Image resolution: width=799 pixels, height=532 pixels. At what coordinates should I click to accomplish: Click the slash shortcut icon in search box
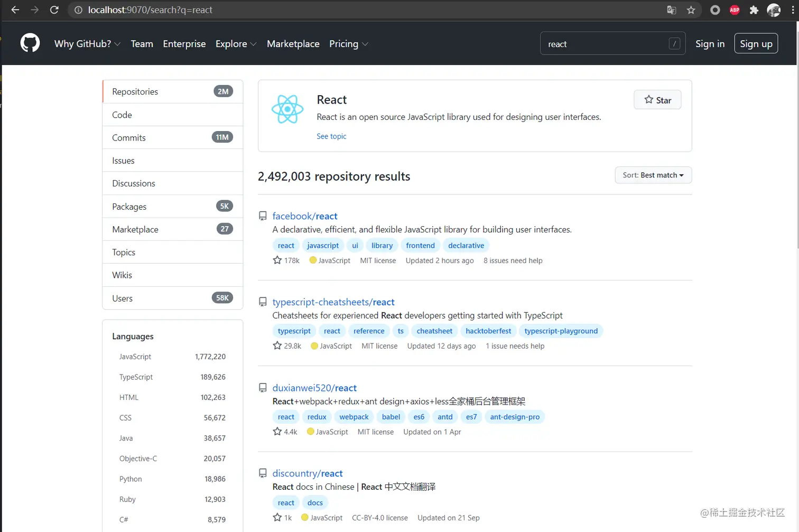(x=674, y=44)
